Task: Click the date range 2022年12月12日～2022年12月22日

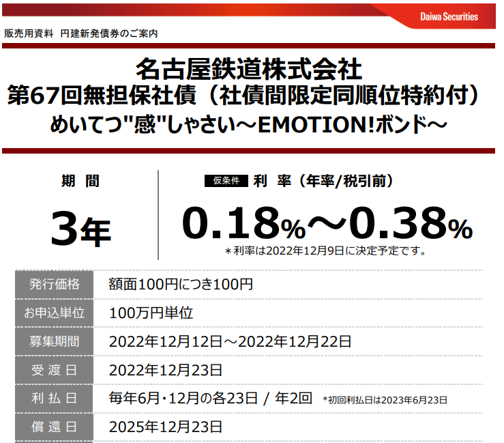Action: (x=230, y=342)
